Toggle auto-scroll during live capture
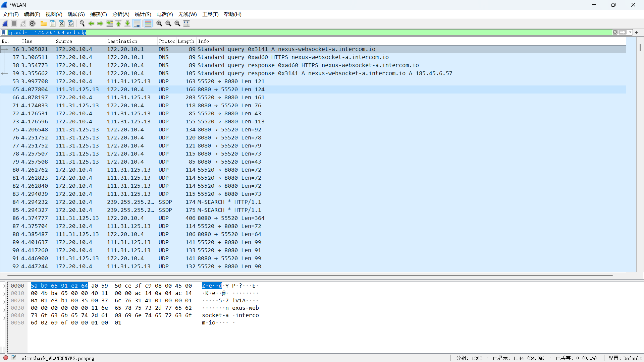The image size is (644, 362). (x=137, y=23)
